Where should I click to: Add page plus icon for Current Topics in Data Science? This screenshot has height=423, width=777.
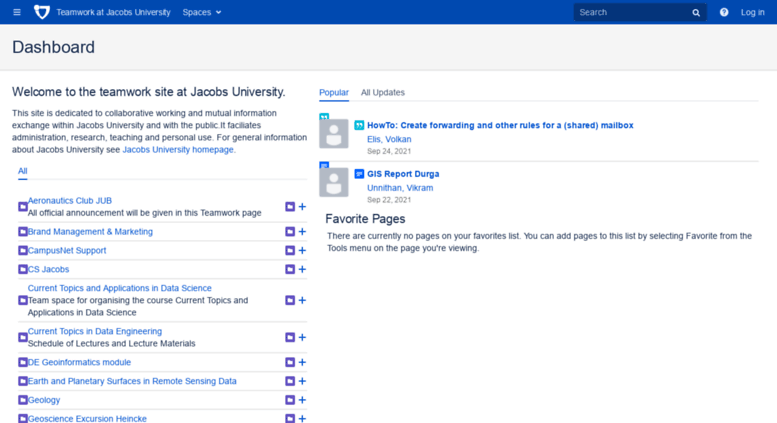click(x=302, y=300)
